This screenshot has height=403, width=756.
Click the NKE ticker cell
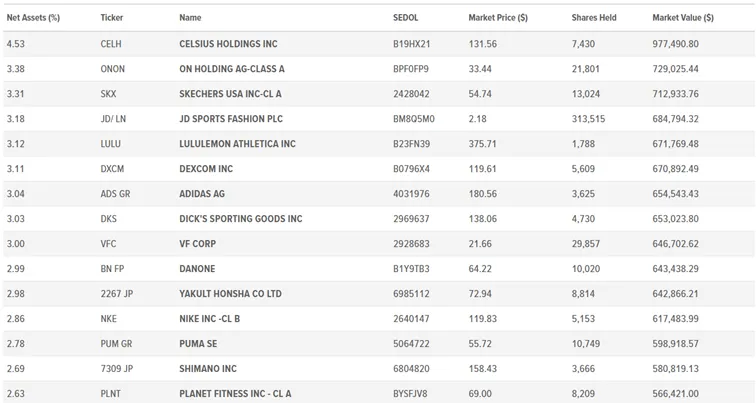coord(108,319)
